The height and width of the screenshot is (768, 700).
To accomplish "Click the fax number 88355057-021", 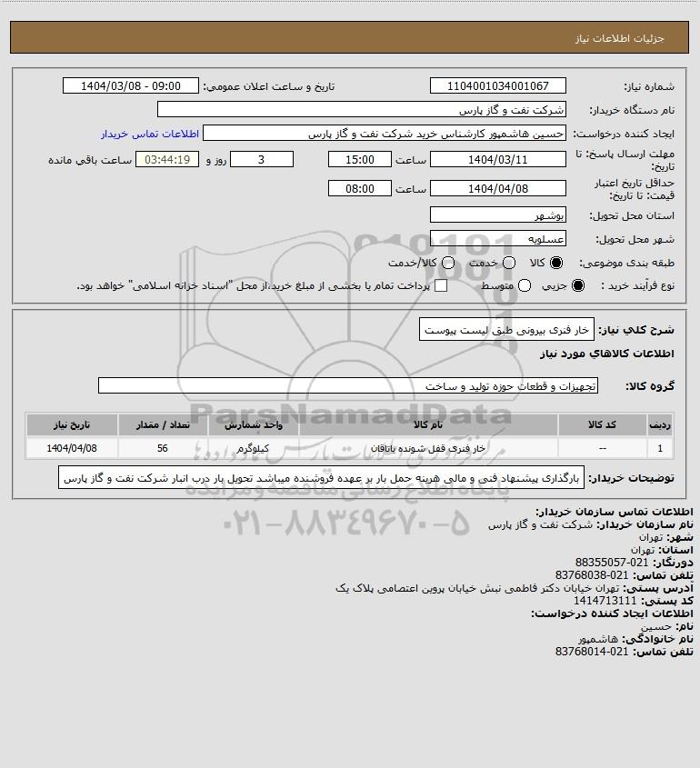I will tap(612, 563).
